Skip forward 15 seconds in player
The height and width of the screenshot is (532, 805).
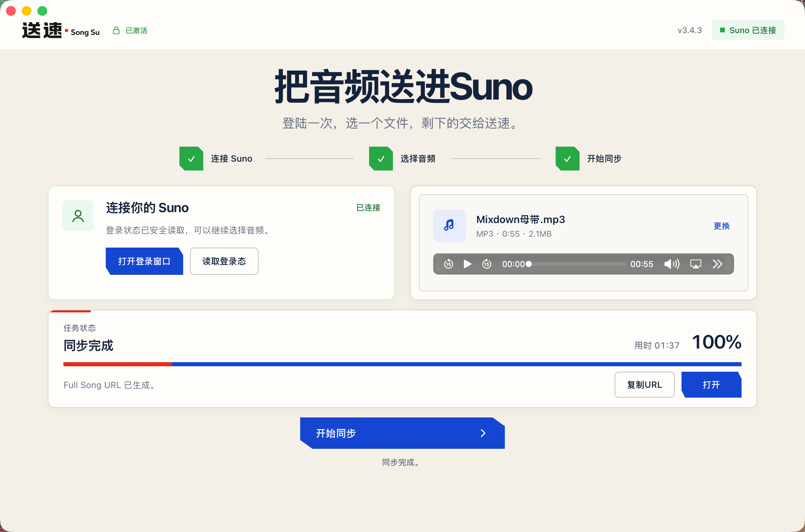[486, 264]
